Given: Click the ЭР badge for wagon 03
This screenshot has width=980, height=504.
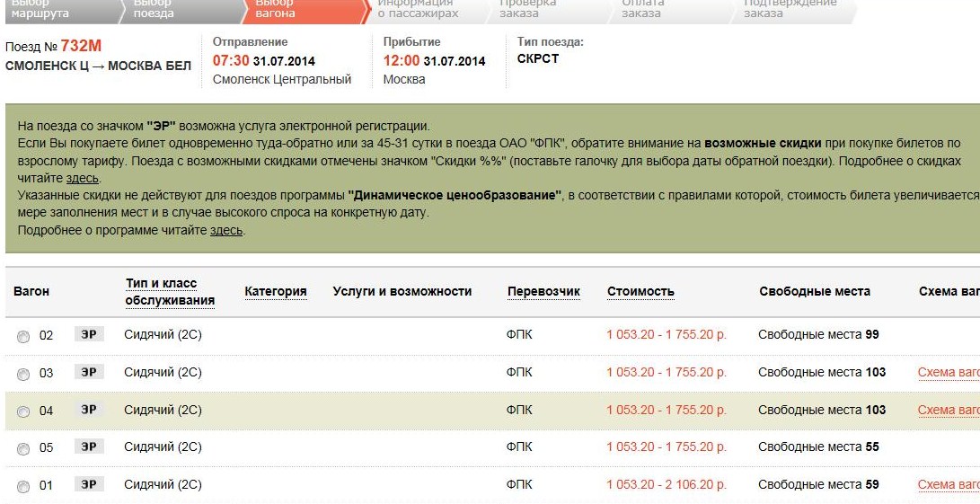Looking at the screenshot, I should (x=89, y=372).
